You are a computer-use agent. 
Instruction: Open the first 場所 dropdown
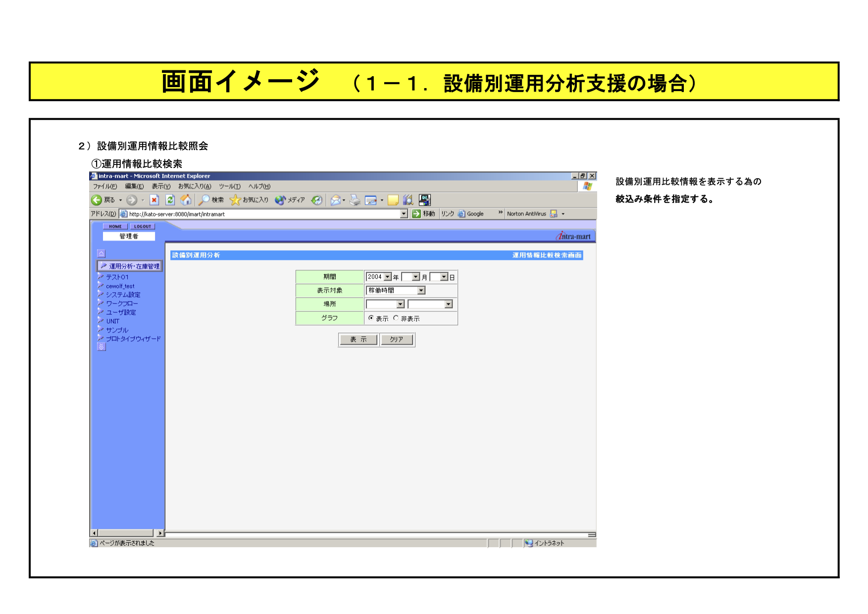[x=400, y=305]
